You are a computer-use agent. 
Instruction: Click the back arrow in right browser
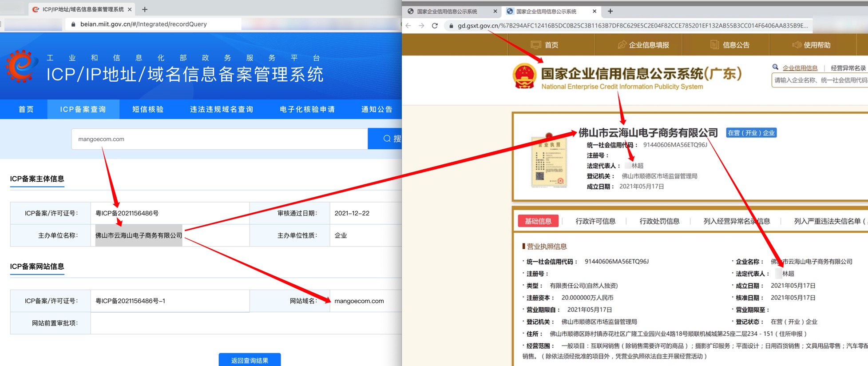408,26
